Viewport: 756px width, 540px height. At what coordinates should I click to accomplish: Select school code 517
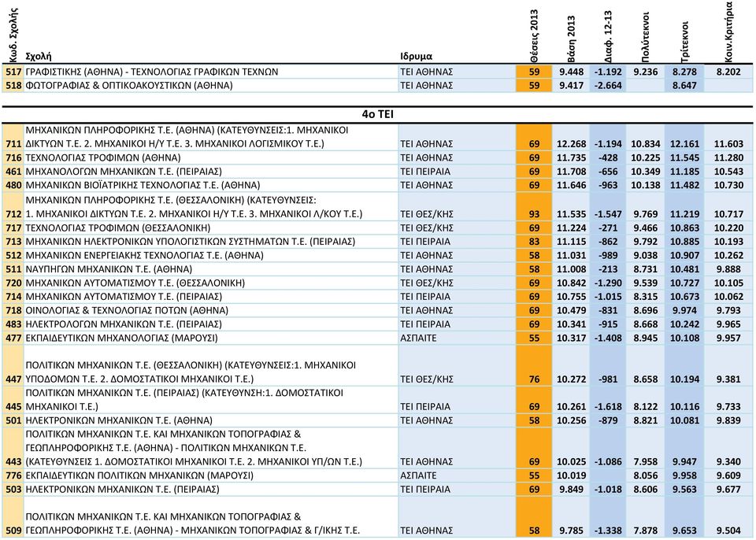(13, 72)
